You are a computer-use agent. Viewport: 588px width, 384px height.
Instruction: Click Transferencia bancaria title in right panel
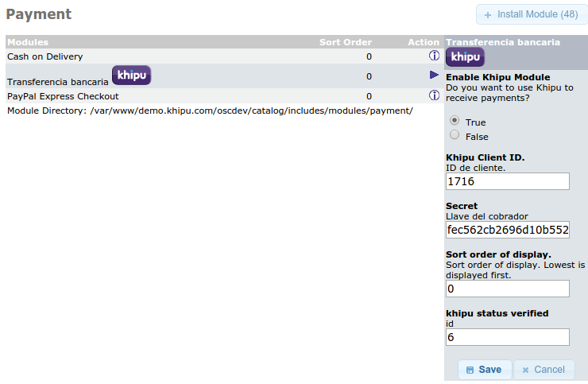(503, 42)
